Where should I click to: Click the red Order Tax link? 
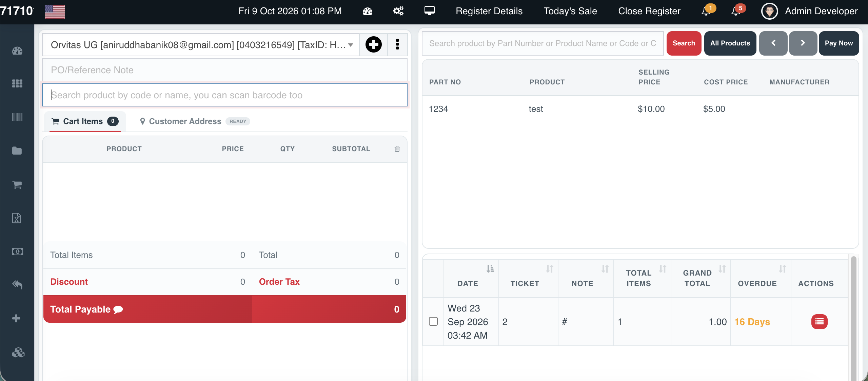coord(279,282)
